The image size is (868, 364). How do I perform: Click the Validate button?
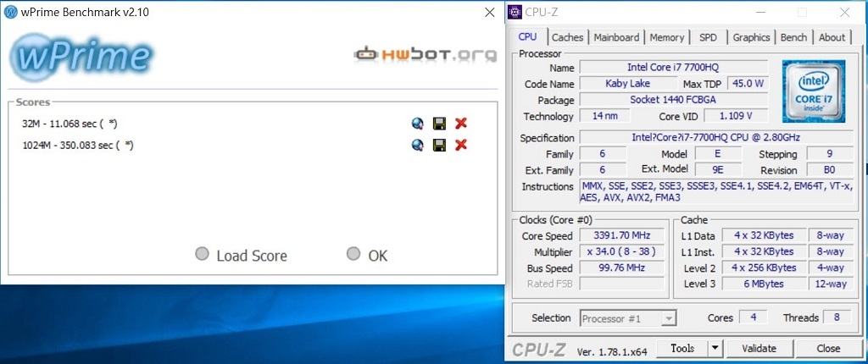point(759,349)
